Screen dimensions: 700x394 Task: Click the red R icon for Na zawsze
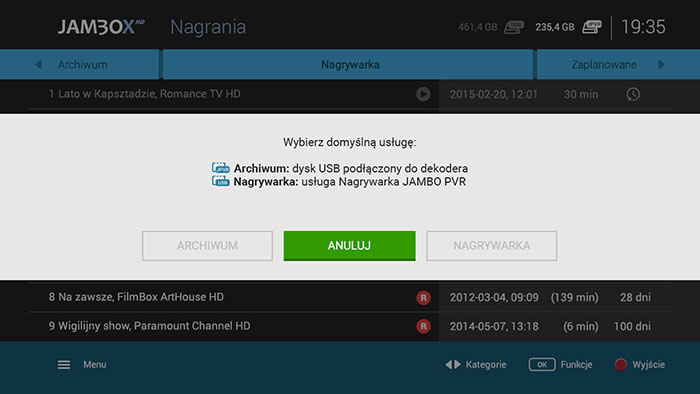coord(423,298)
